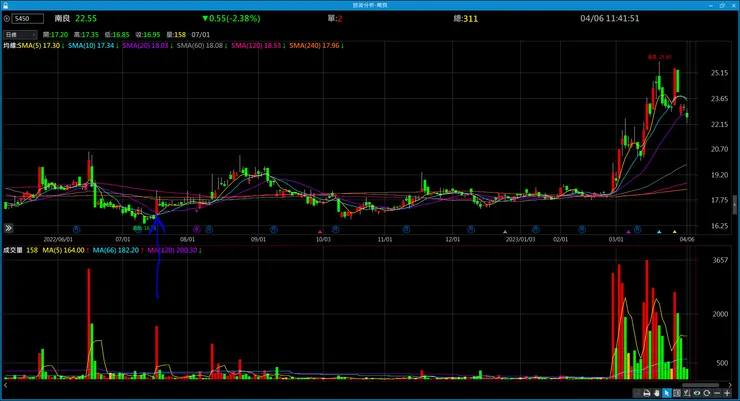
Task: Click the print icon in bottom toolbar
Action: 647,393
